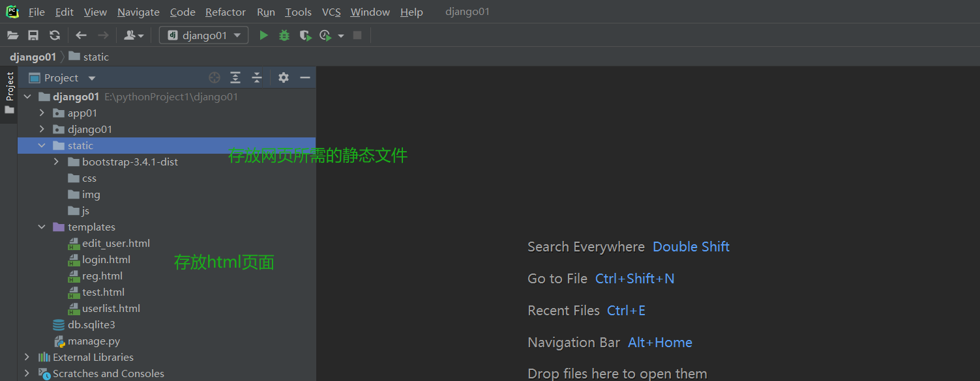The width and height of the screenshot is (980, 381).
Task: Open the user/code-with-me icon menu
Action: pyautogui.click(x=133, y=35)
